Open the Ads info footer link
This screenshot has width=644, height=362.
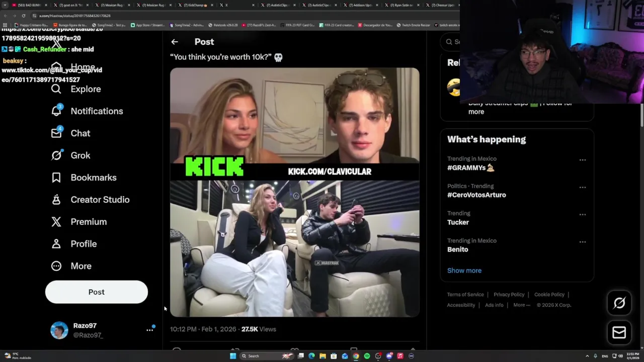point(494,305)
